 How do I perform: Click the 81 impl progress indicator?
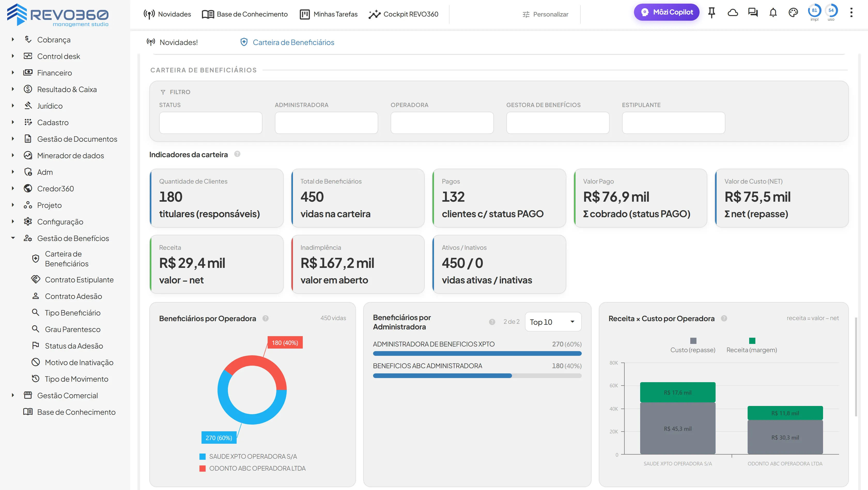(x=814, y=12)
